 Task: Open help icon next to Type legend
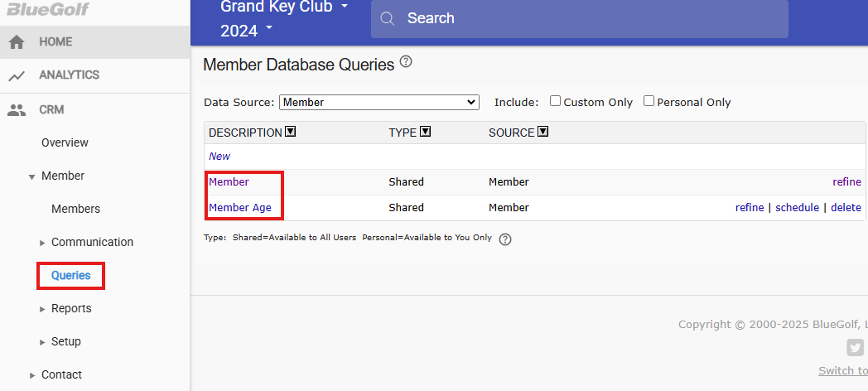(x=505, y=239)
